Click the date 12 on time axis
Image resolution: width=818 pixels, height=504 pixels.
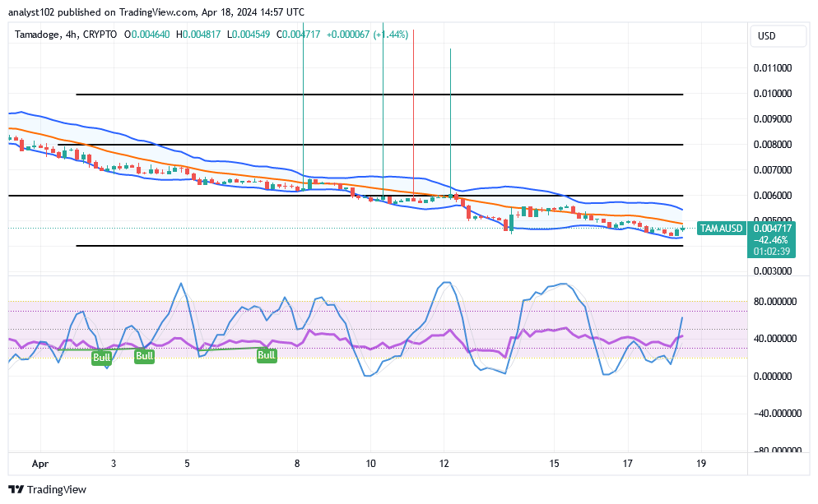pyautogui.click(x=444, y=464)
